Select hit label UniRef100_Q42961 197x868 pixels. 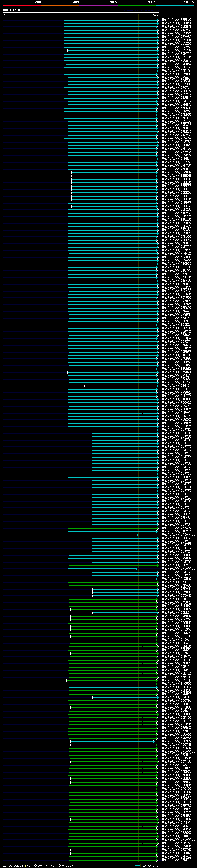(176, 30)
